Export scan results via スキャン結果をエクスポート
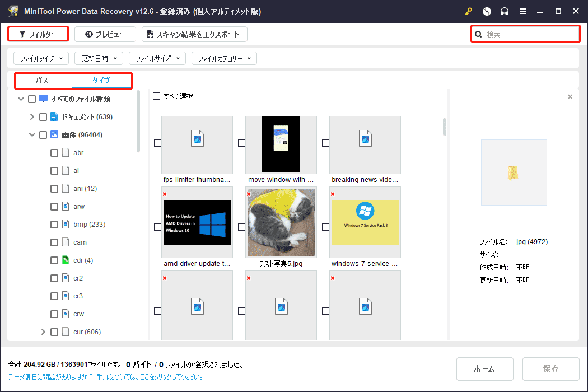Viewport: 588px width, 392px height. (194, 34)
